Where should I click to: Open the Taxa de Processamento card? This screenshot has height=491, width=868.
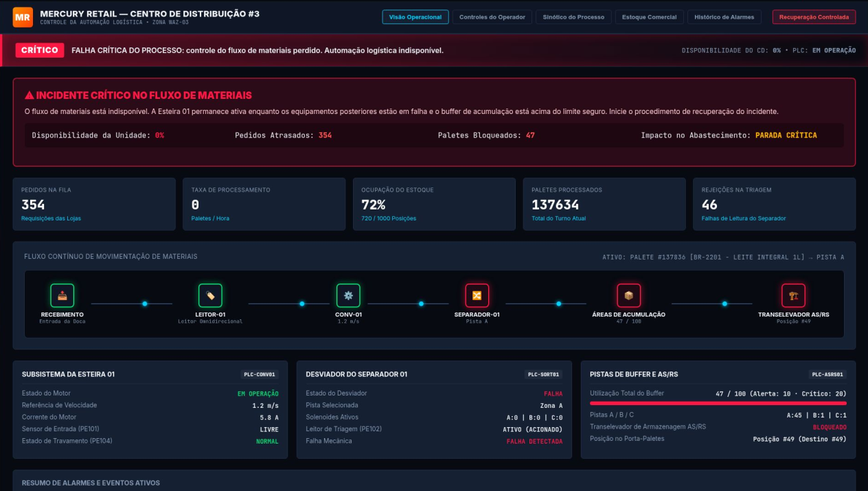[x=264, y=204]
